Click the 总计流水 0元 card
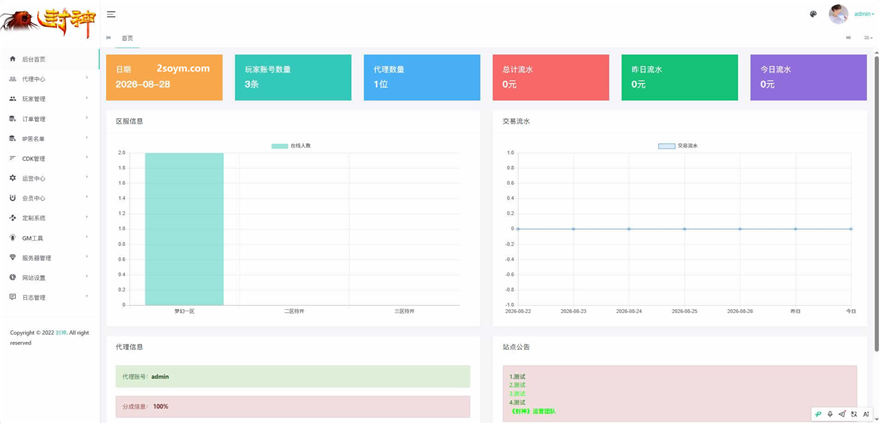The image size is (880, 424). [x=551, y=77]
